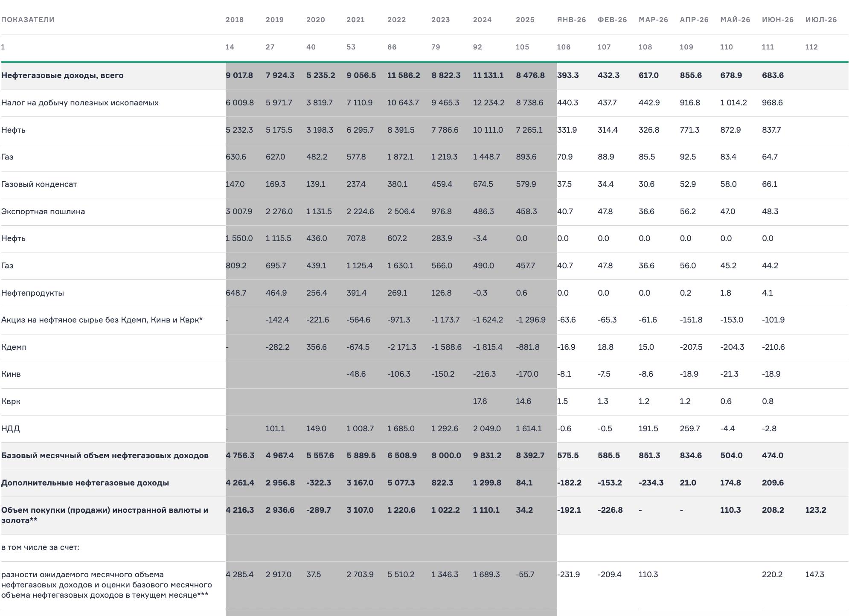Click the Налог на добычу полезных ископаемых row
The width and height of the screenshot is (849, 616).
pos(424,103)
